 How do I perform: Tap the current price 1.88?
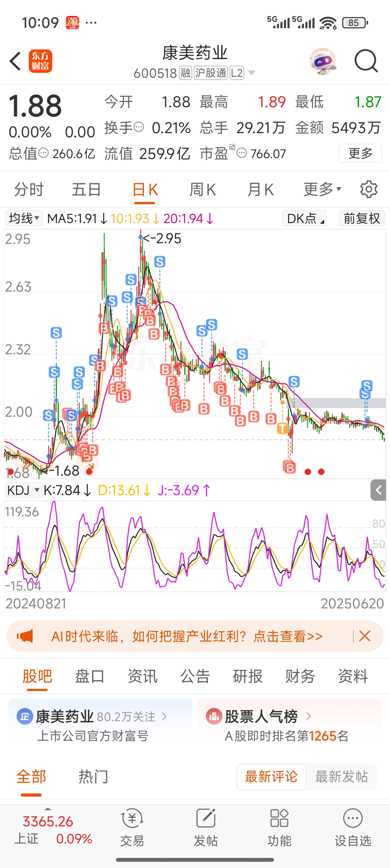click(35, 106)
